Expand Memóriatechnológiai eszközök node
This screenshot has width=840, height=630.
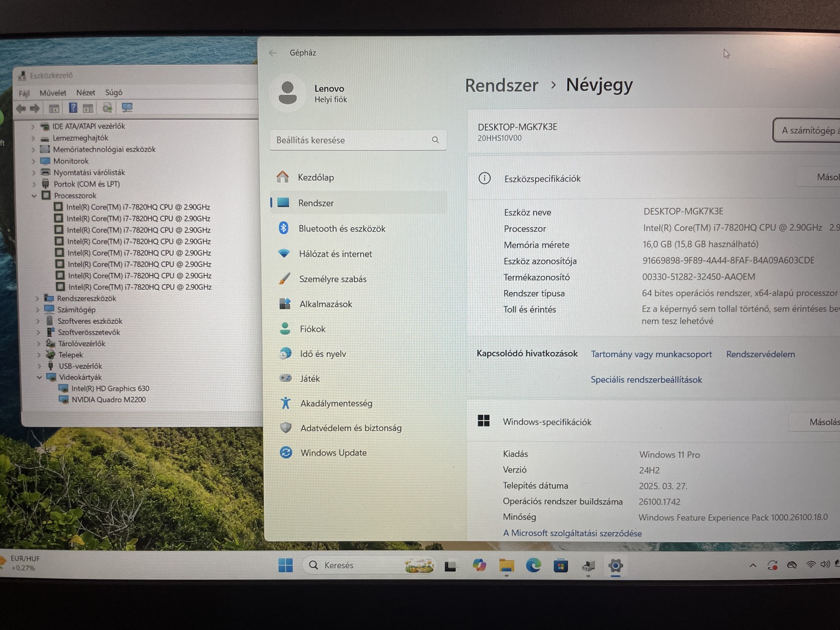tap(34, 150)
